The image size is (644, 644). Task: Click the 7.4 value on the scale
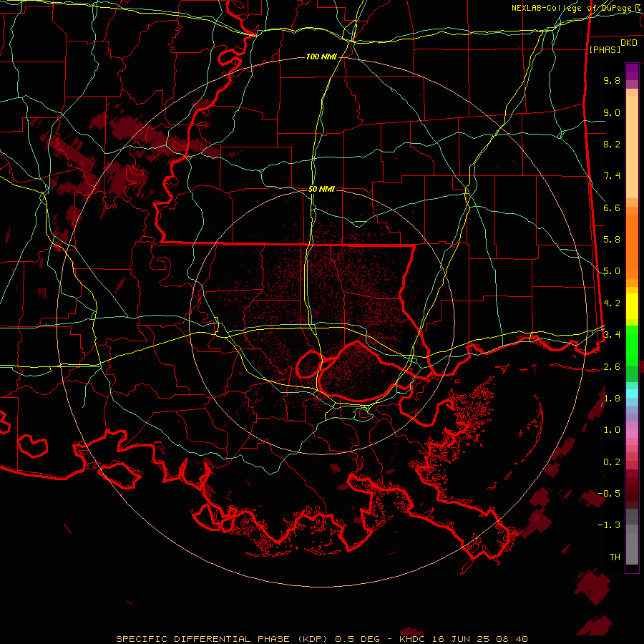(612, 176)
